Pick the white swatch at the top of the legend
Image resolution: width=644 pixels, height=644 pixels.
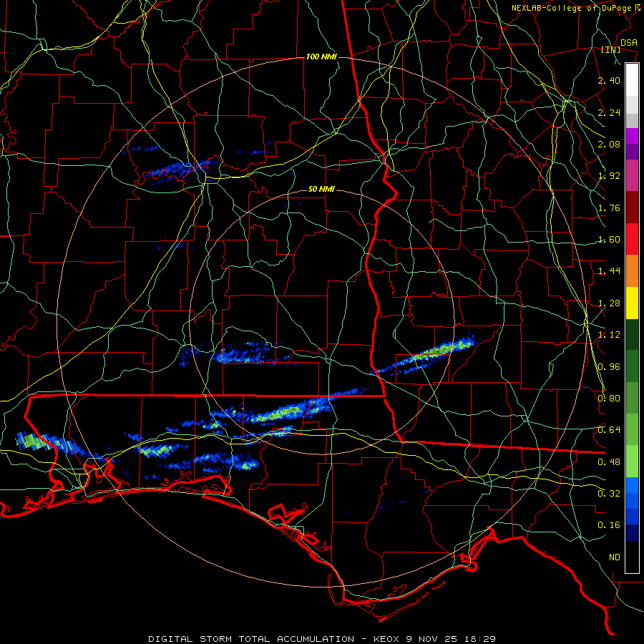pyautogui.click(x=632, y=79)
